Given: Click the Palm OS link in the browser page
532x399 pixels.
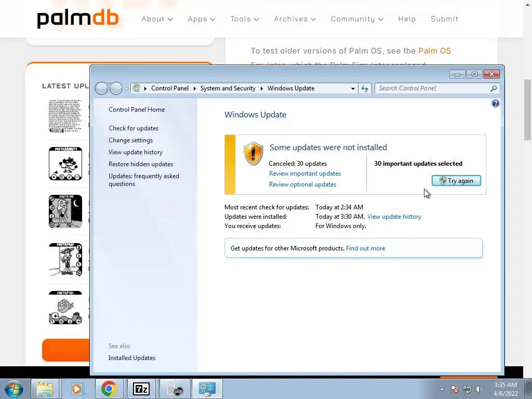Looking at the screenshot, I should click(x=434, y=51).
